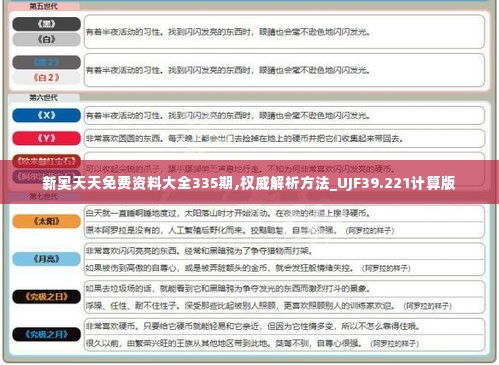Click the 《白2》 label with red text
The image size is (499, 365).
pos(46,78)
